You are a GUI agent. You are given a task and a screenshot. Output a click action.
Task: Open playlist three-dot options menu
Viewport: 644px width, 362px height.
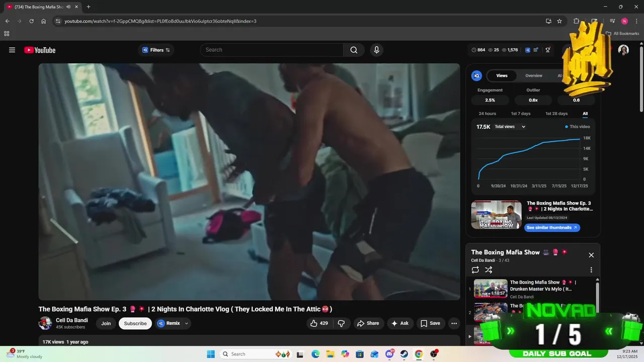[591, 270]
